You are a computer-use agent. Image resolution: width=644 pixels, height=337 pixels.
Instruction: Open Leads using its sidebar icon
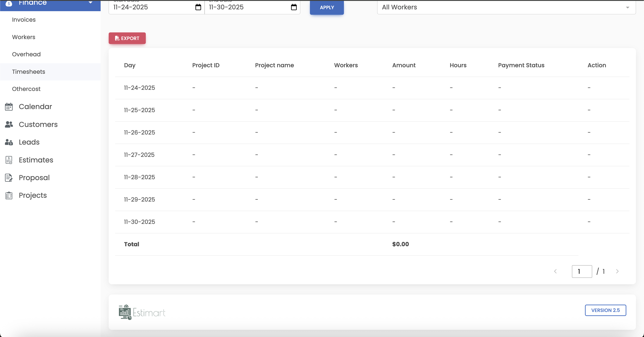click(x=9, y=142)
